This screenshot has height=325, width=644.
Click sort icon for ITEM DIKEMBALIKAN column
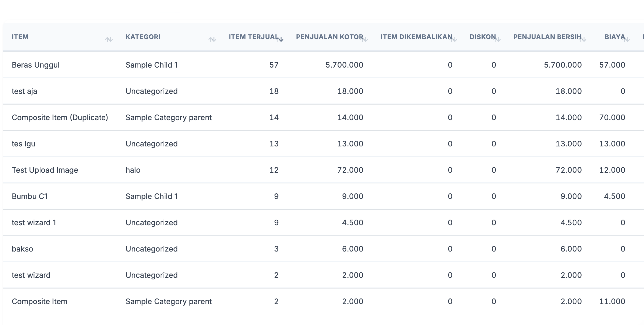(x=454, y=40)
